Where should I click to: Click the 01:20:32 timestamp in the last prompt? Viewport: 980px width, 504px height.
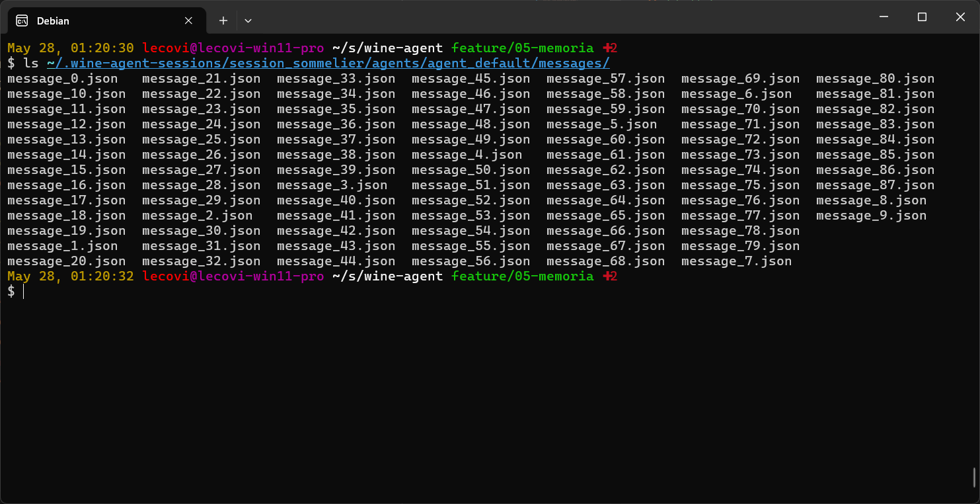pyautogui.click(x=102, y=276)
